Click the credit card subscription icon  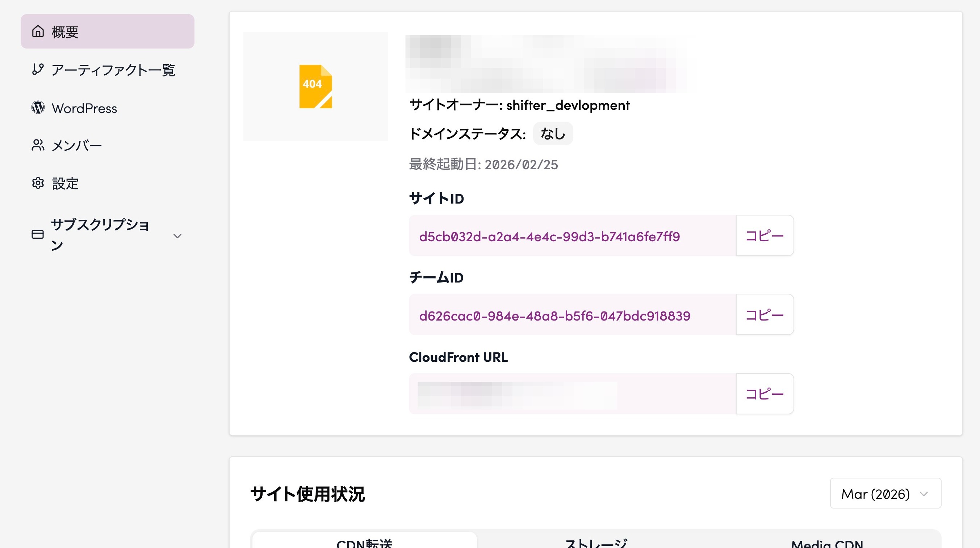click(38, 234)
